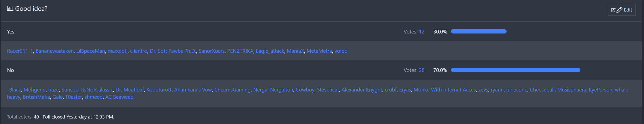Screen dimensions: 644x124
Task: Click voter name _Black
Action: pos(14,90)
